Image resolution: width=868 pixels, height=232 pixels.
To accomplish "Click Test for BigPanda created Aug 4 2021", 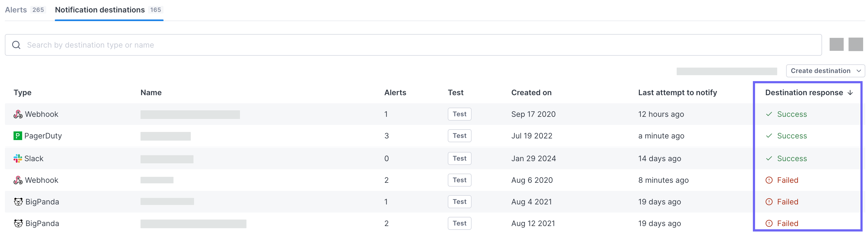I will point(460,202).
